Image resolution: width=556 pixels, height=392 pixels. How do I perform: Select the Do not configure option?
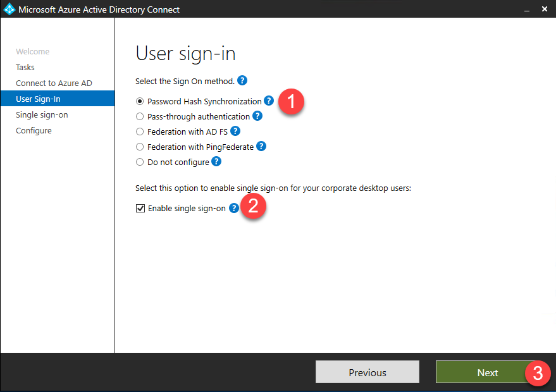point(140,162)
